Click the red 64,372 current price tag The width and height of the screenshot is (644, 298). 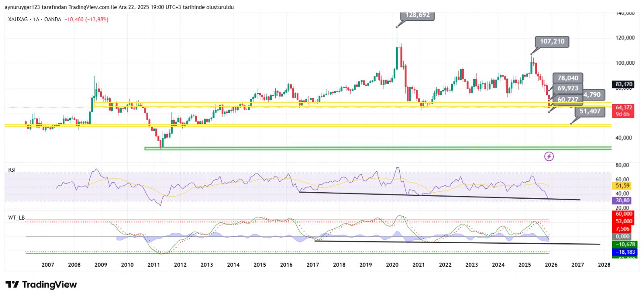[x=623, y=108]
